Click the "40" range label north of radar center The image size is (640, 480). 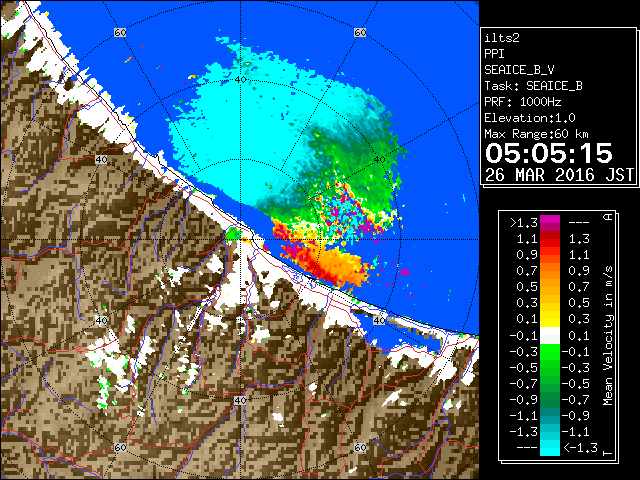pos(240,80)
